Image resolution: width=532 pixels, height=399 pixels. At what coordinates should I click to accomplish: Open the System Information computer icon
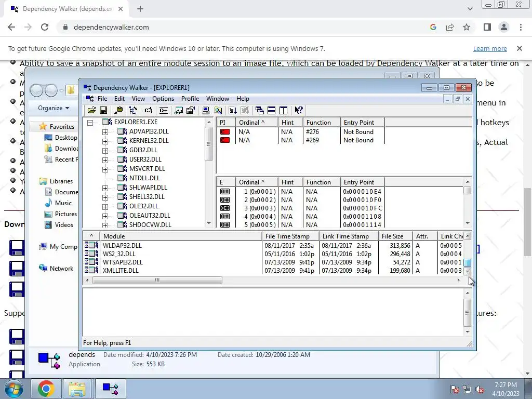click(206, 110)
